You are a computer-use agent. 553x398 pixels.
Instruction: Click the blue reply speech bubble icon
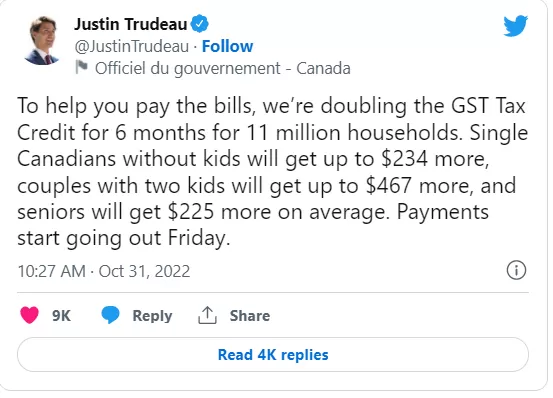(x=110, y=315)
